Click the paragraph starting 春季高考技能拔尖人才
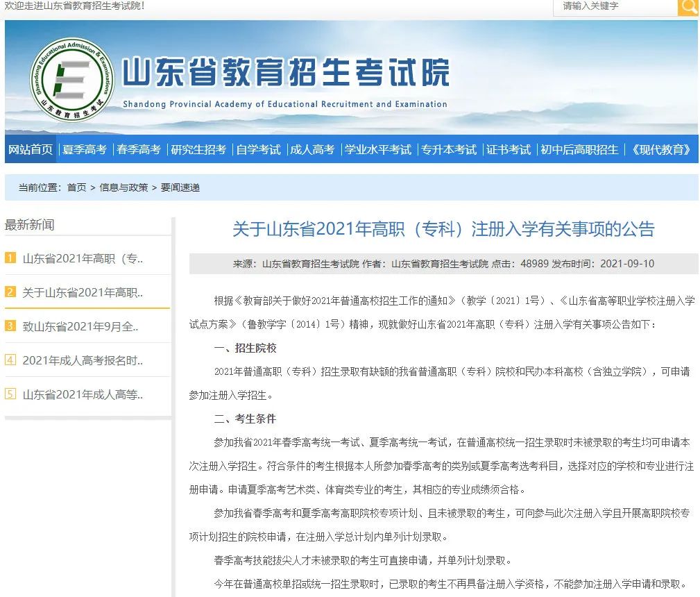The width and height of the screenshot is (700, 597). 363,560
